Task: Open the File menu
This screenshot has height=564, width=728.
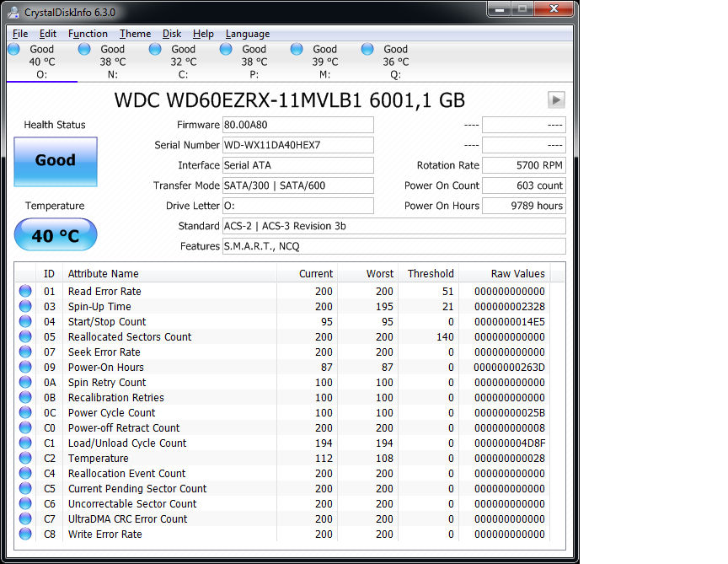Action: click(20, 34)
